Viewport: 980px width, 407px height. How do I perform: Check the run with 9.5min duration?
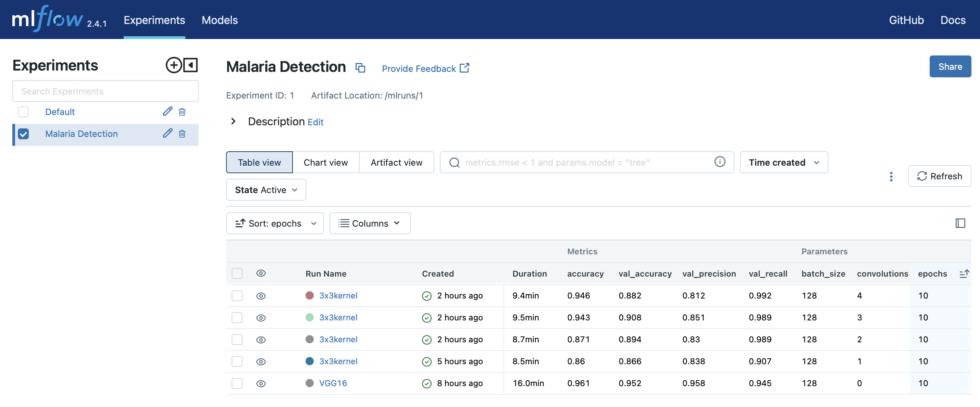tap(237, 318)
